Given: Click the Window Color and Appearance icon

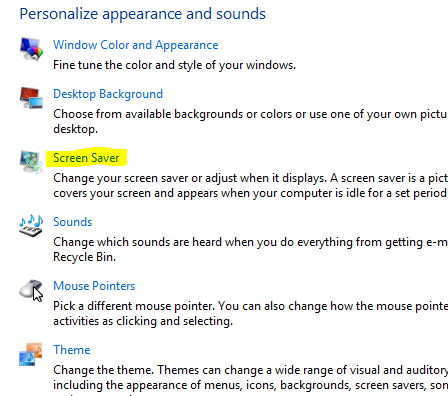Looking at the screenshot, I should (x=31, y=49).
